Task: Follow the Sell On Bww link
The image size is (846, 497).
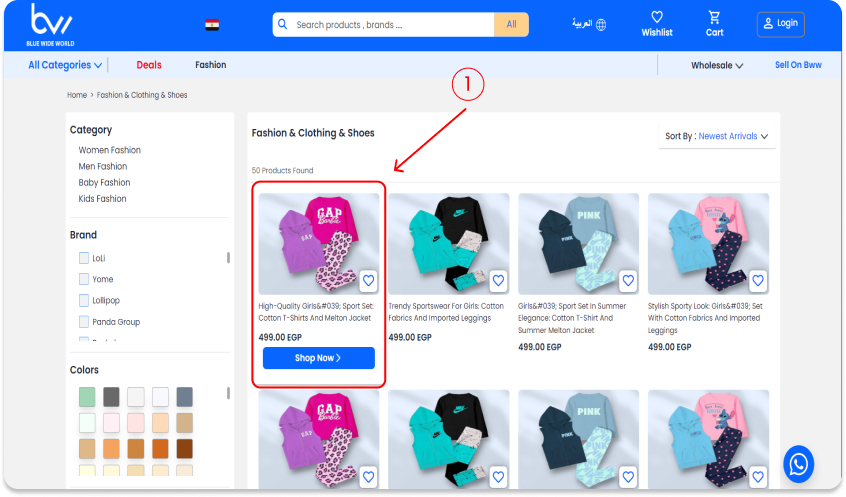Action: click(798, 65)
